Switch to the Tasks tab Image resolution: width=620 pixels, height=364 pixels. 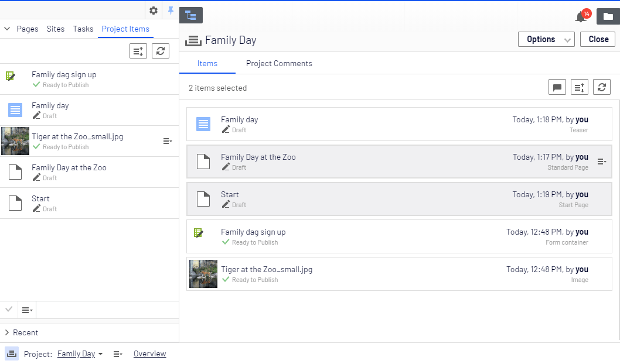click(83, 29)
